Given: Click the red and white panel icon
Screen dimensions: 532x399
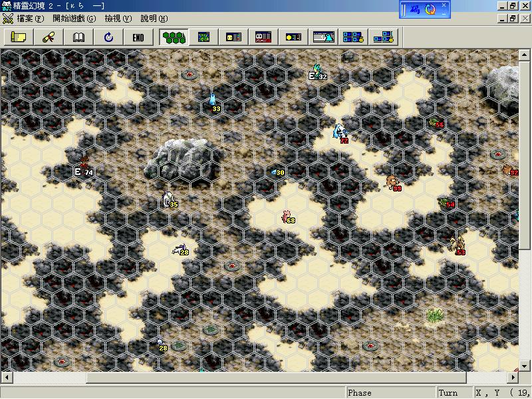Looking at the screenshot, I should (263, 37).
